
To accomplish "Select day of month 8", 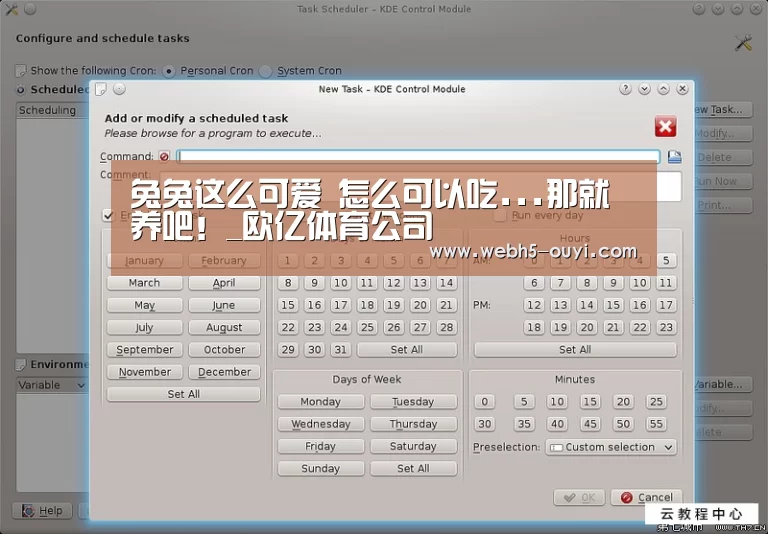I will (288, 283).
